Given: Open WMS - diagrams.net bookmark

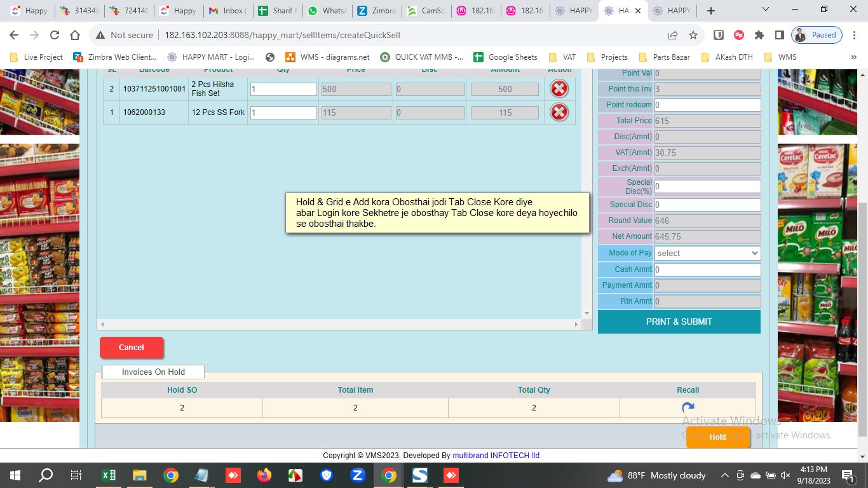Looking at the screenshot, I should point(327,57).
